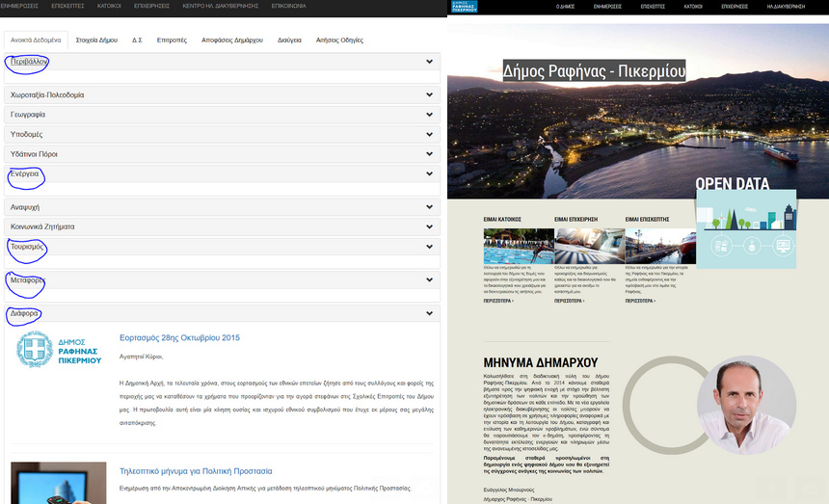Click the Ευάγγελος Μπουρνούς signature name
The image size is (829, 504).
click(509, 490)
